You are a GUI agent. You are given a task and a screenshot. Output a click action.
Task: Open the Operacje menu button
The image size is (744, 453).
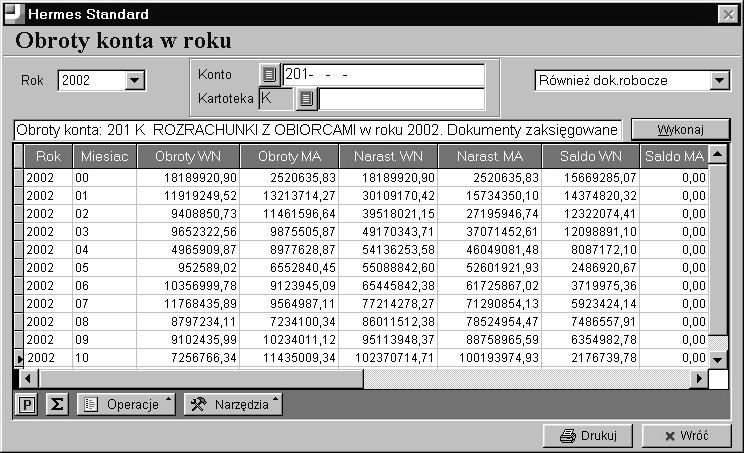[126, 405]
